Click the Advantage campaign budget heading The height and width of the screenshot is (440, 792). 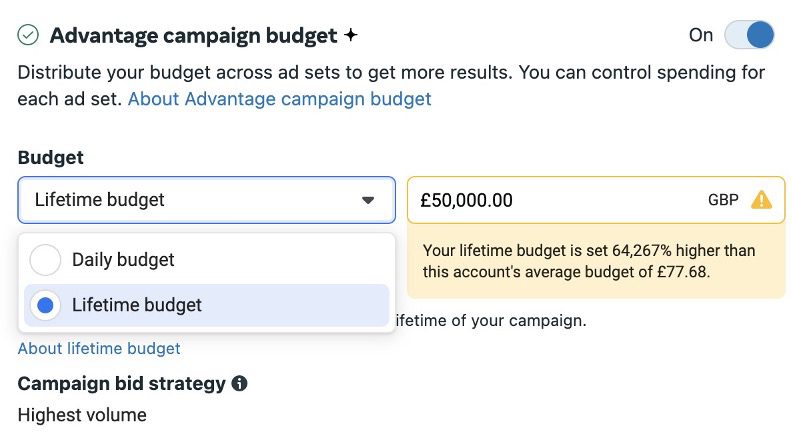[x=193, y=36]
